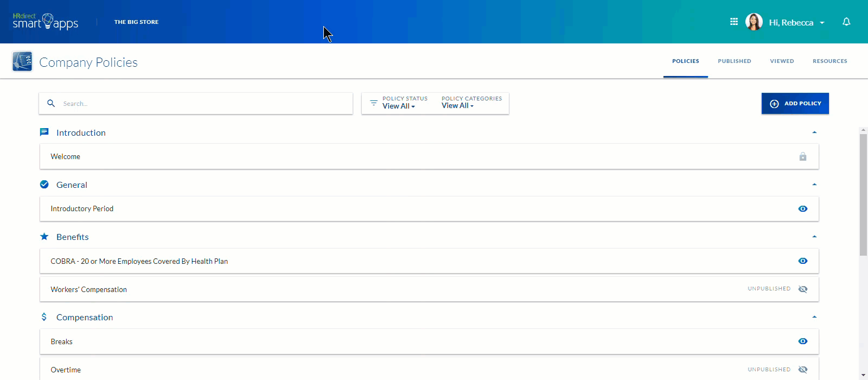Viewport: 868px width, 380px height.
Task: Open the COBRA 20 or More Employees policy
Action: [429, 261]
